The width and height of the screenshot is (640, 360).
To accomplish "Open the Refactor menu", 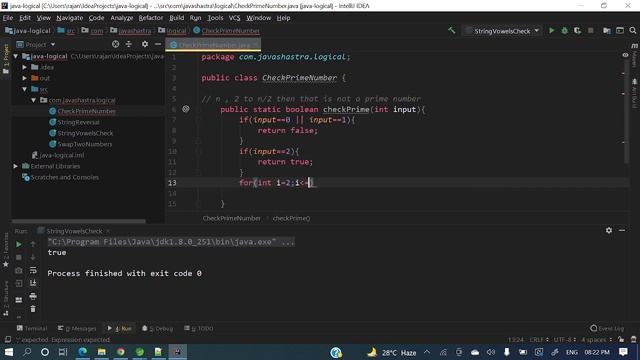I will [x=151, y=18].
